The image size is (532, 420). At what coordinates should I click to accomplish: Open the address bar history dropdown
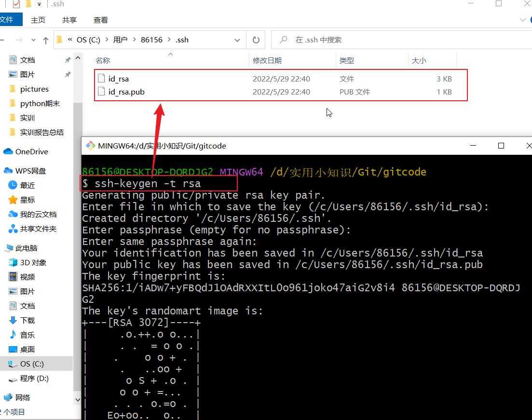(237, 40)
